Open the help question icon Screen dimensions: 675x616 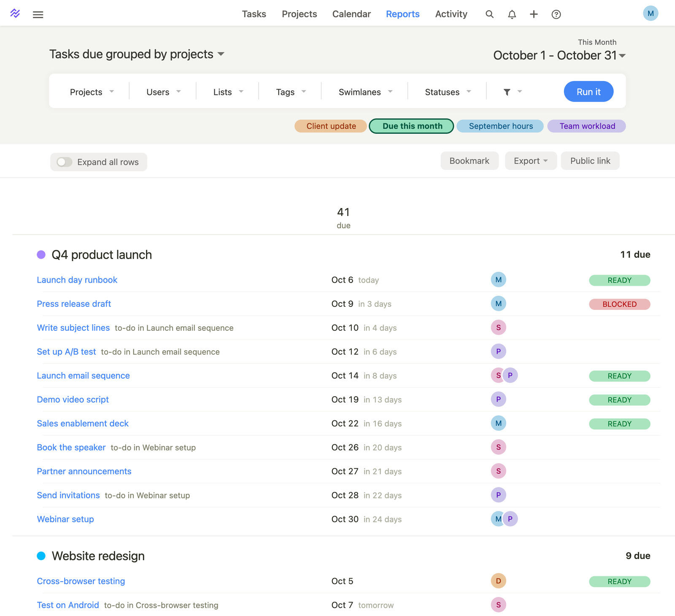(x=556, y=14)
